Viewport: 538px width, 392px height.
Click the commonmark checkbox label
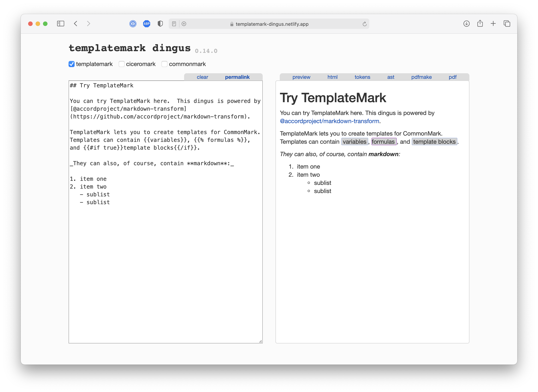coord(187,64)
